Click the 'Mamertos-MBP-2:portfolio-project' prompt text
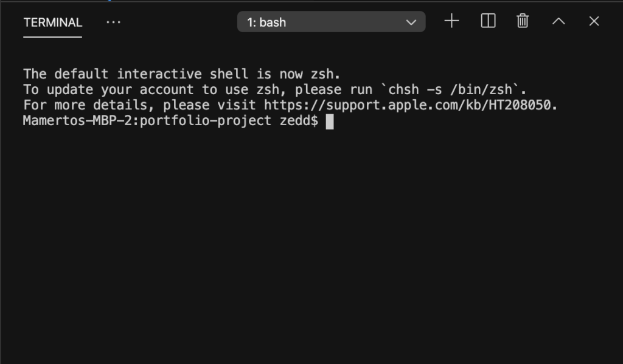 click(147, 121)
